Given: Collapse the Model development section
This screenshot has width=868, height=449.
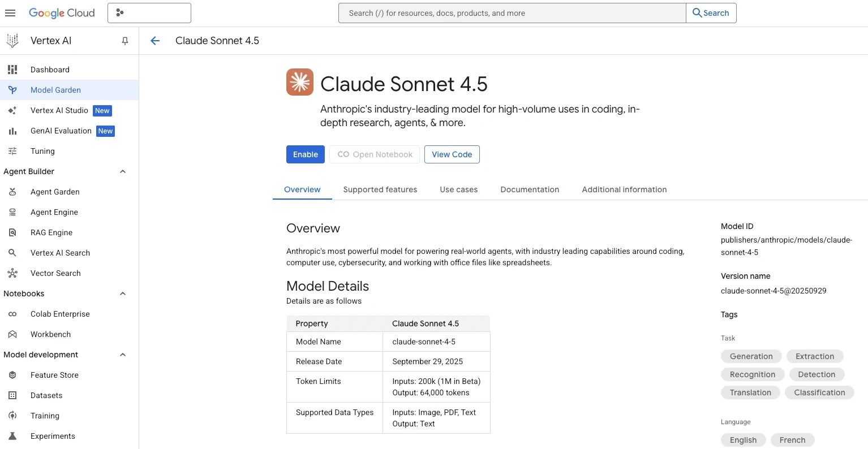Looking at the screenshot, I should (x=123, y=355).
